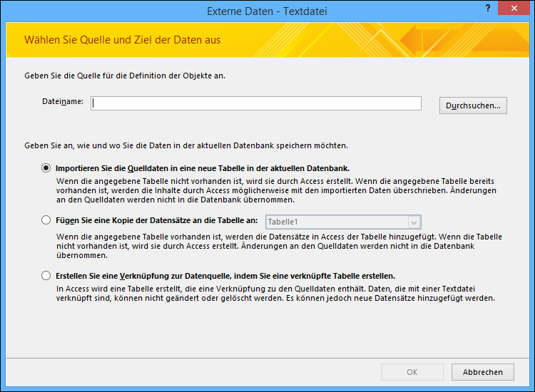Click text 'Geben Sie die Quelle für die Definition'
This screenshot has height=392, width=535.
coord(125,76)
